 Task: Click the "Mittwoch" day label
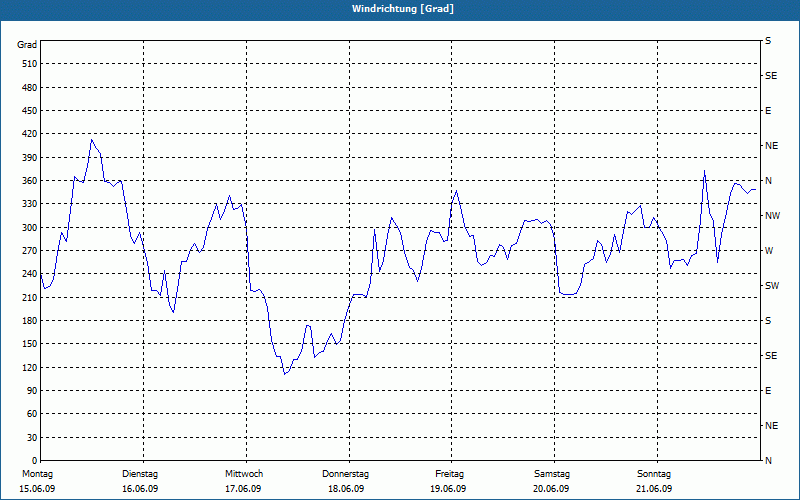pyautogui.click(x=244, y=474)
